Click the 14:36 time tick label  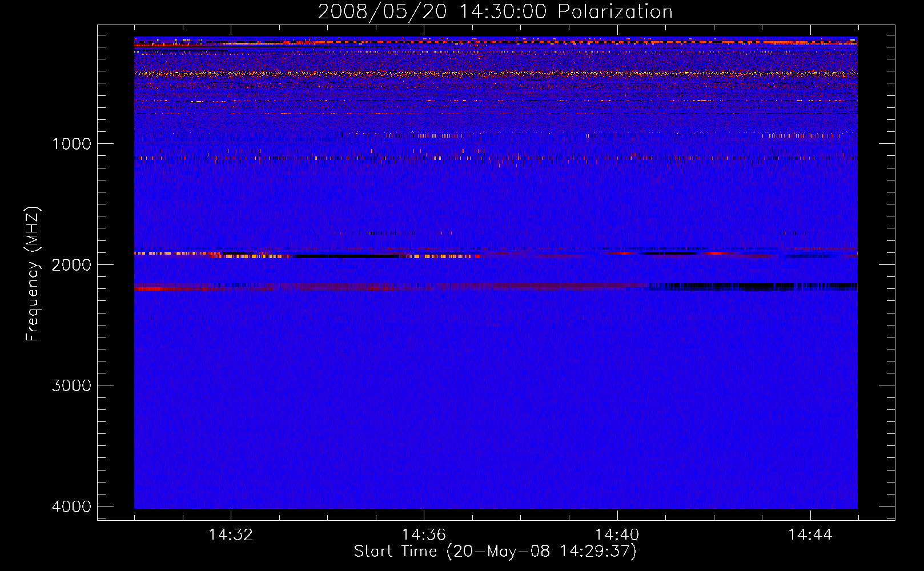click(x=424, y=535)
